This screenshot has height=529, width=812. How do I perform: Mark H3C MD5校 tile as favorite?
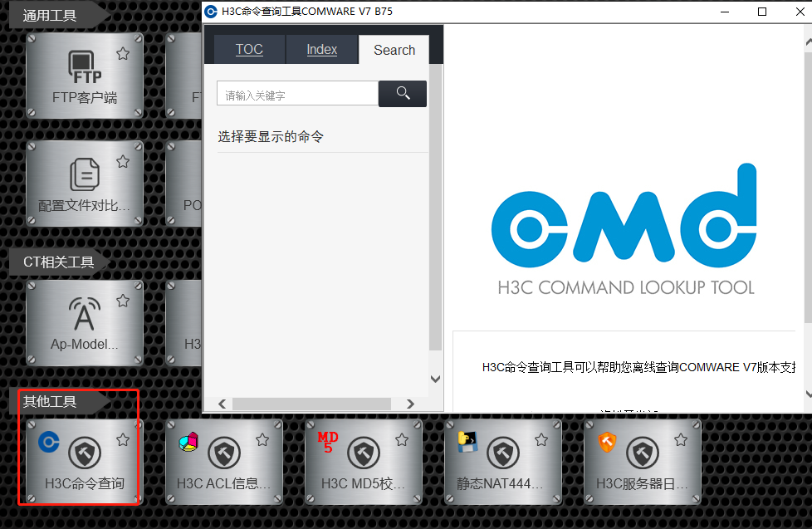pos(402,440)
